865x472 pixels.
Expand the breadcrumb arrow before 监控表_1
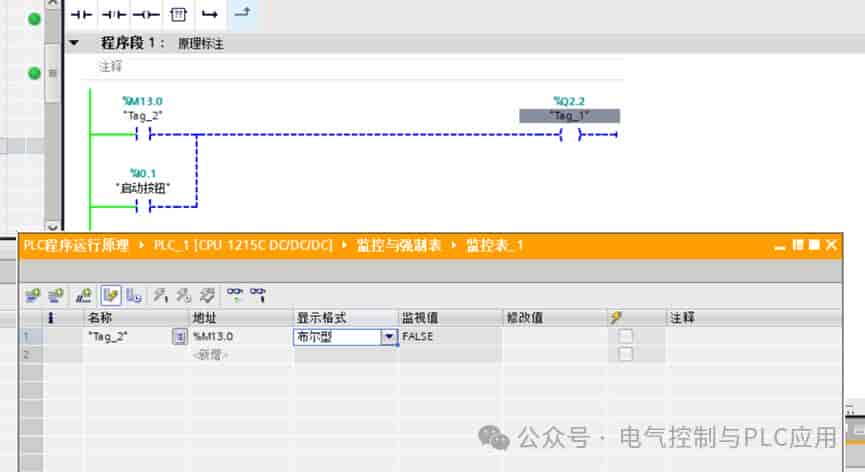[454, 245]
